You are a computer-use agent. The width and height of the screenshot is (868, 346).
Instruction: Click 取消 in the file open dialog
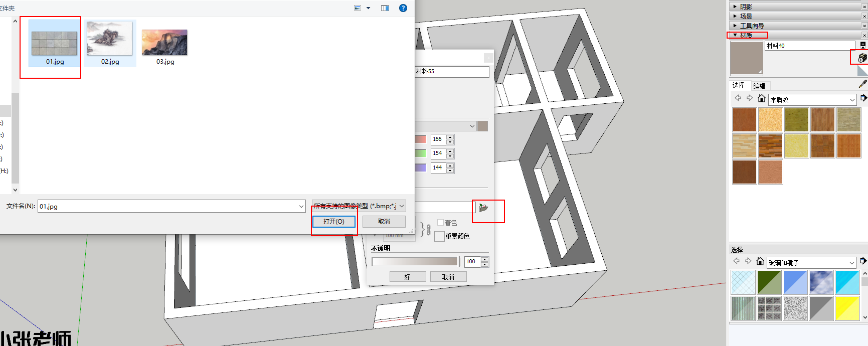point(384,221)
